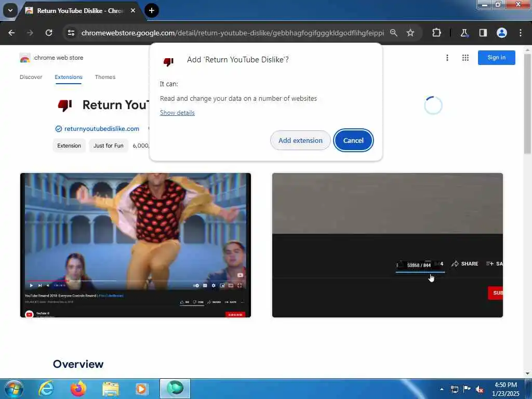Open the tab search dropdown arrow
532x399 pixels.
click(x=10, y=10)
